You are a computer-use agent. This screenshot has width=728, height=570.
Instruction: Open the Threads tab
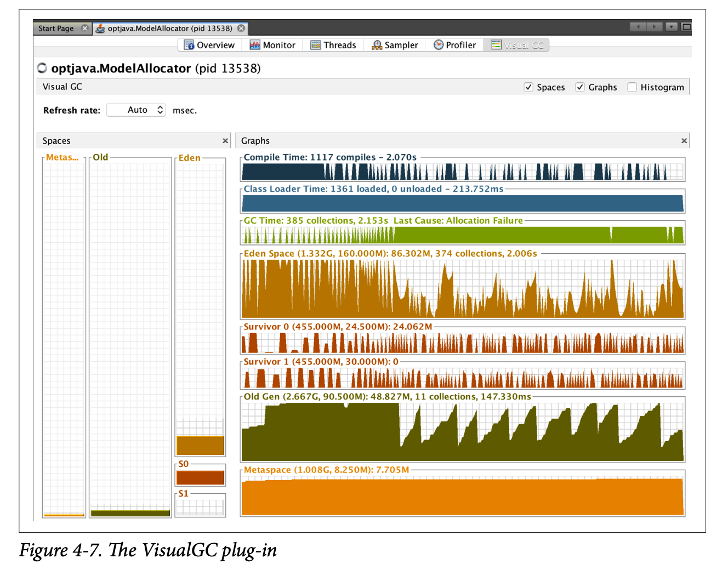[333, 45]
